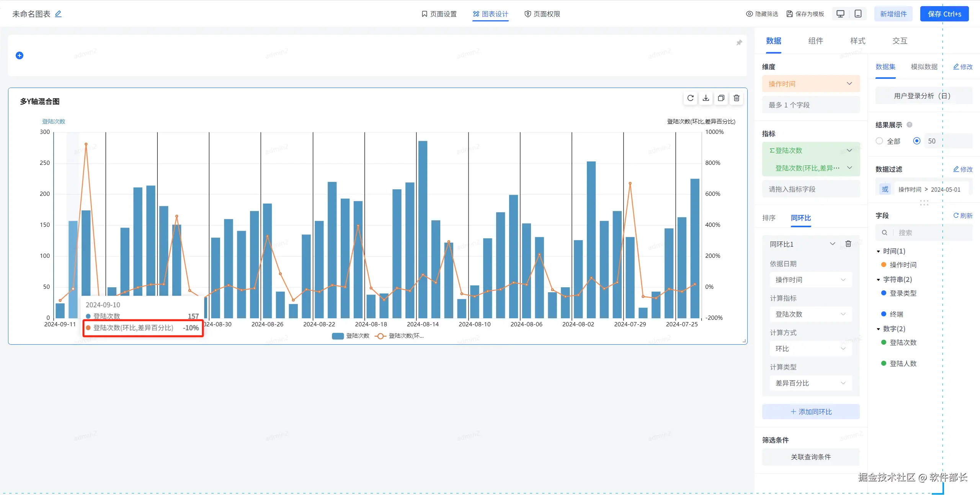Viewport: 980px width, 495px height.
Task: Toggle 隐藏筛选 visibility
Action: (x=762, y=14)
